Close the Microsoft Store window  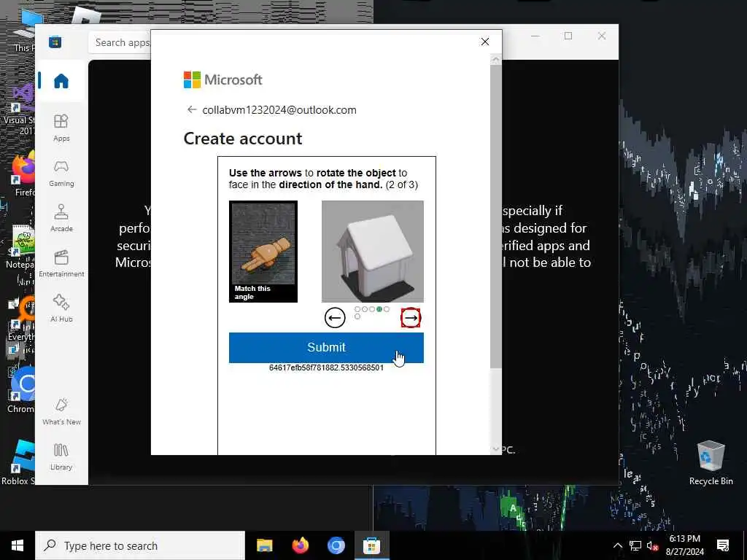[602, 36]
